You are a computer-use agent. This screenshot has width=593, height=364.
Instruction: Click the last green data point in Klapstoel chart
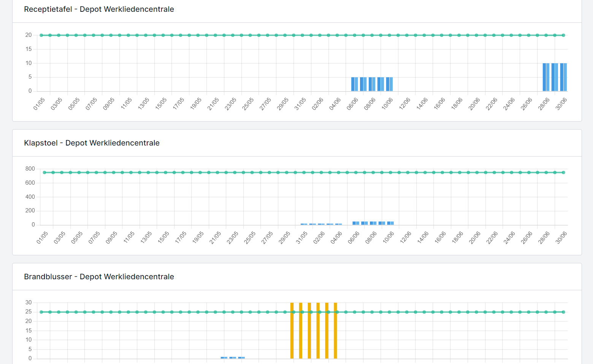pos(563,173)
